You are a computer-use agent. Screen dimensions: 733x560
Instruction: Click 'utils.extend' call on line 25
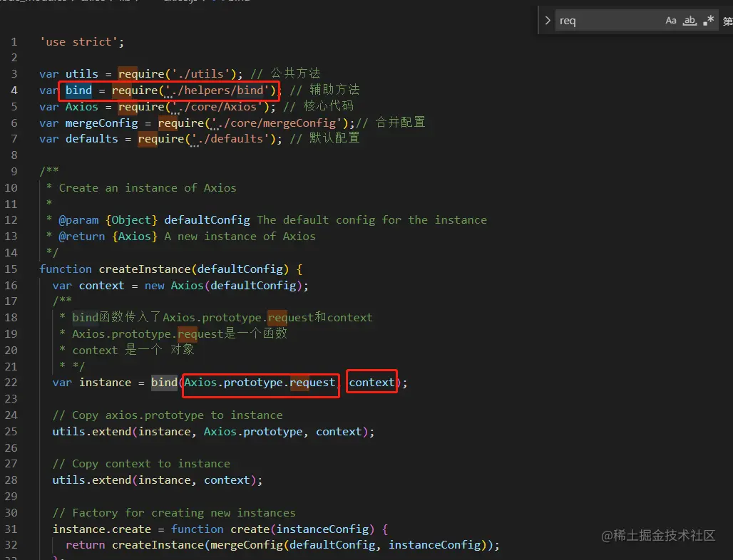click(91, 432)
